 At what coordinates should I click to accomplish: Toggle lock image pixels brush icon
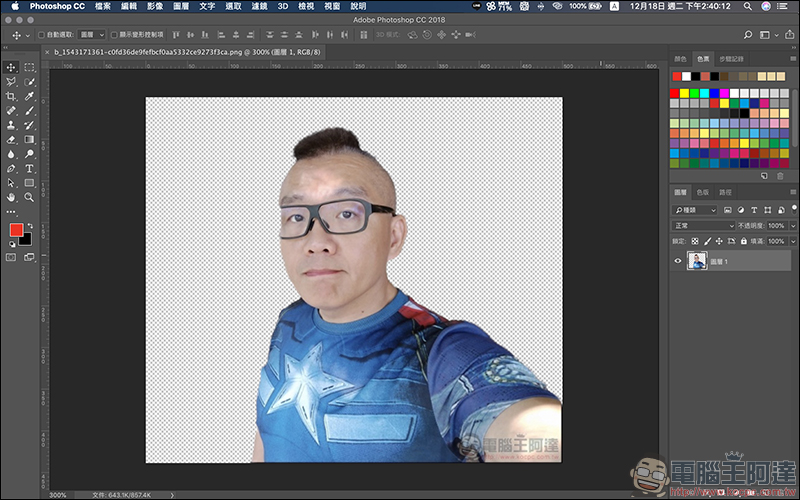tap(707, 241)
